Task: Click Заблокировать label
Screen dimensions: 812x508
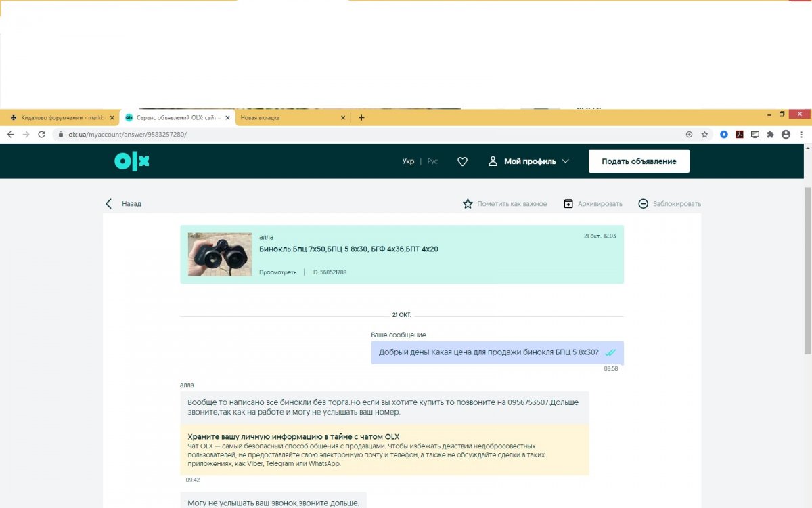Action: point(677,203)
